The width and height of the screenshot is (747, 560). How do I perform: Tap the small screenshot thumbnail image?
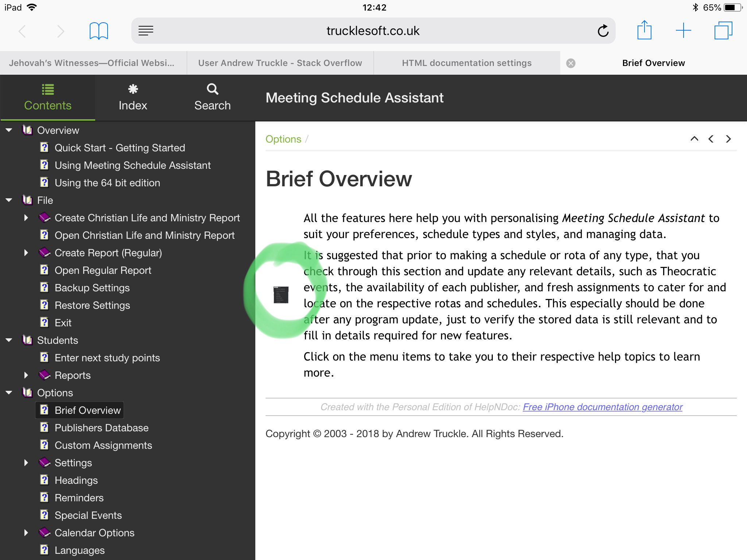point(281,295)
